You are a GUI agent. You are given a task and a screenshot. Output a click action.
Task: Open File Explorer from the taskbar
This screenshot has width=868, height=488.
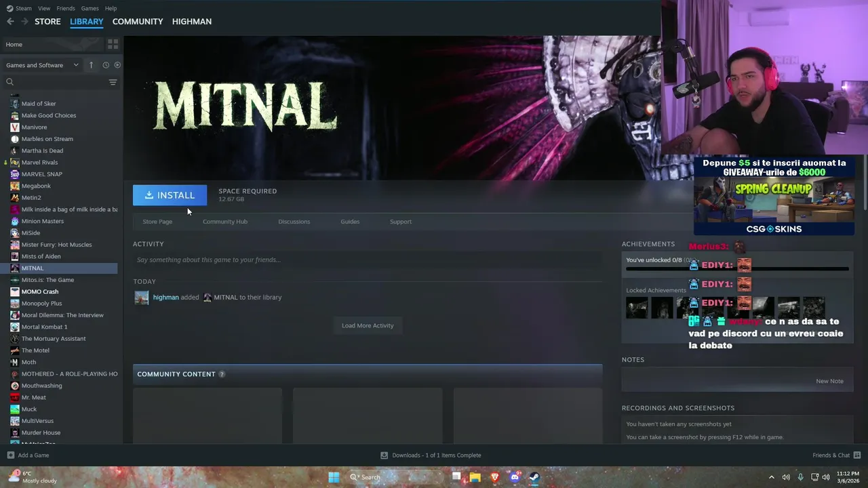pyautogui.click(x=475, y=477)
